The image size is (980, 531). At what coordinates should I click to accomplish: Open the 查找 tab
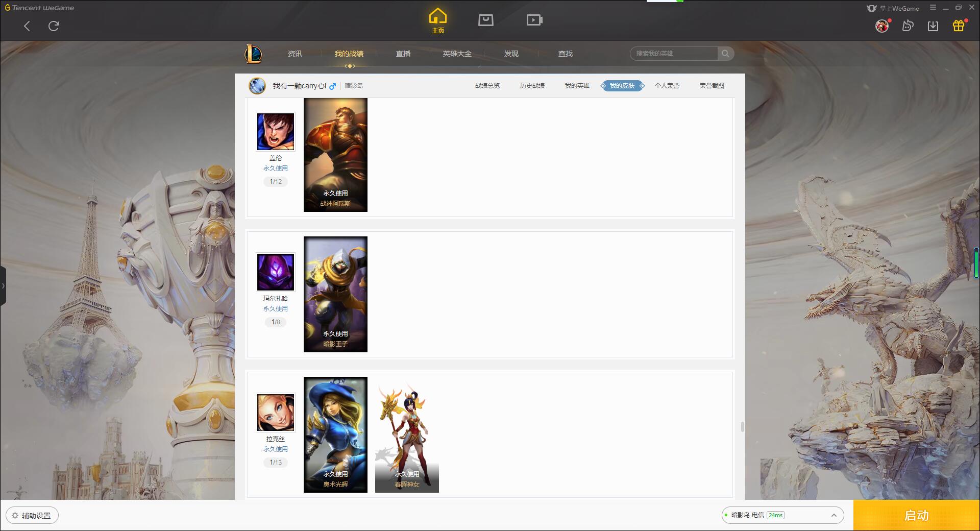point(566,54)
